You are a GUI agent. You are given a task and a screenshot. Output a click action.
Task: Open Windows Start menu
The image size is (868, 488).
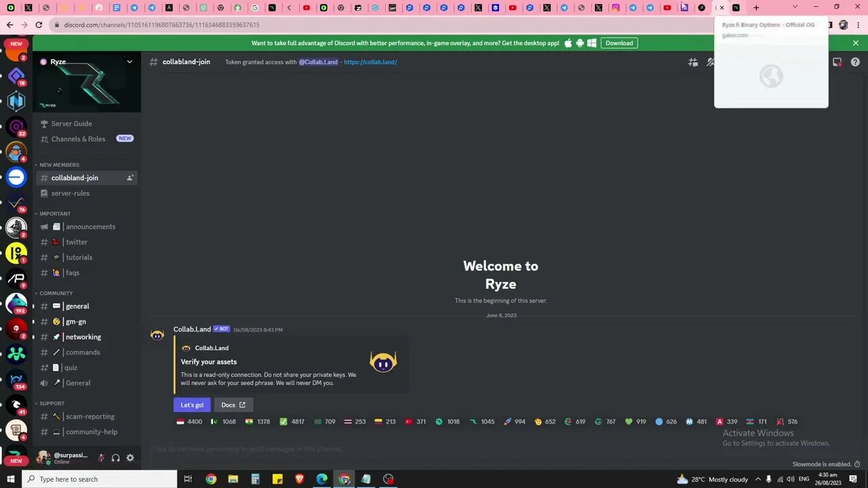10,479
